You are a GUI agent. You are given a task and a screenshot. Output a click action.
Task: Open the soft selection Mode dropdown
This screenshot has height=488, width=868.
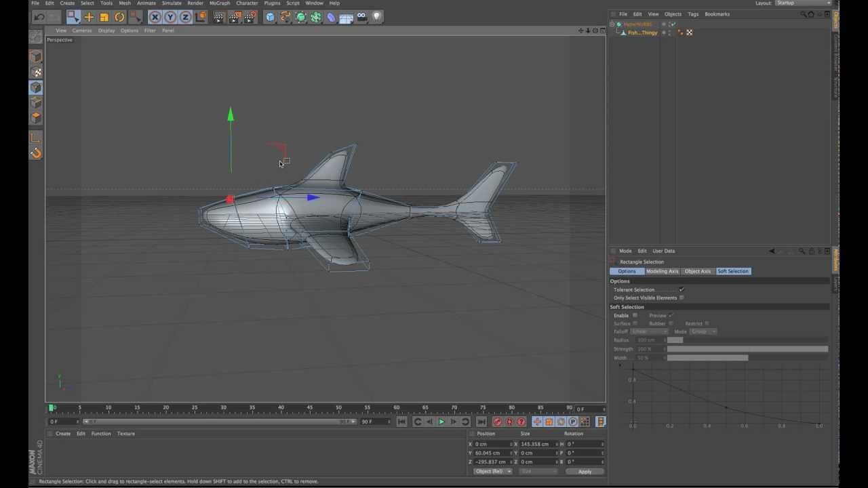tap(703, 331)
